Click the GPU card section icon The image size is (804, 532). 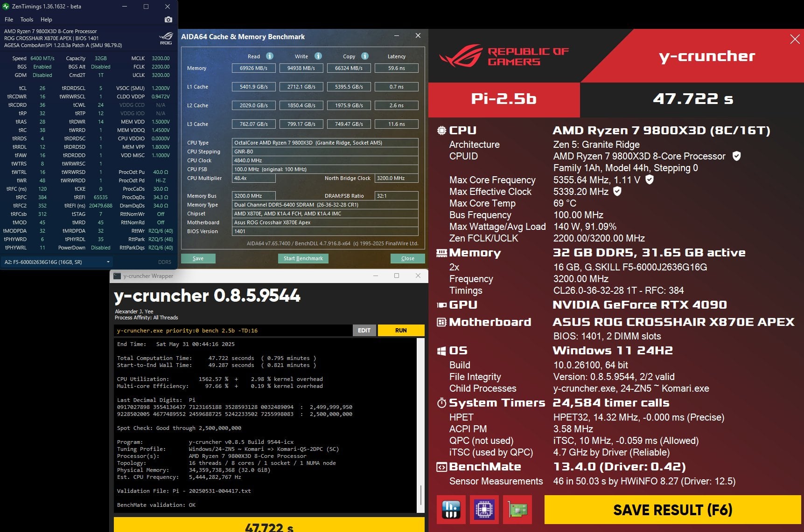click(441, 305)
